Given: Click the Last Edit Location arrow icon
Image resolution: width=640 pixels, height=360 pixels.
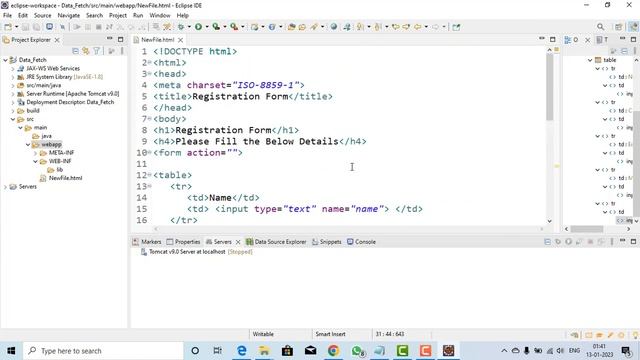Looking at the screenshot, I should point(395,27).
